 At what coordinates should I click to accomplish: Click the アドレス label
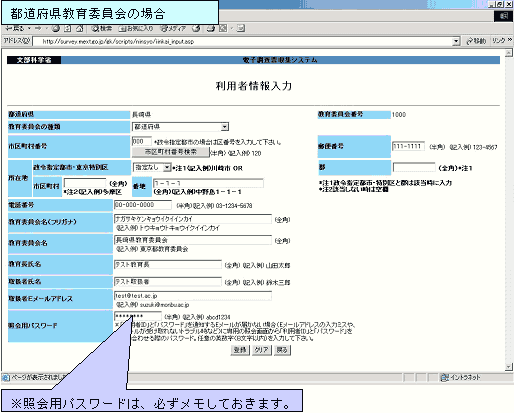[17, 41]
